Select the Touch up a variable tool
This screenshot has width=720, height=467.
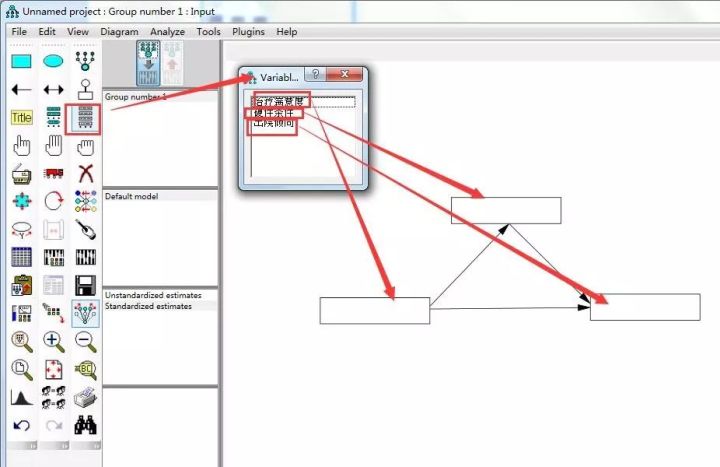point(85,230)
